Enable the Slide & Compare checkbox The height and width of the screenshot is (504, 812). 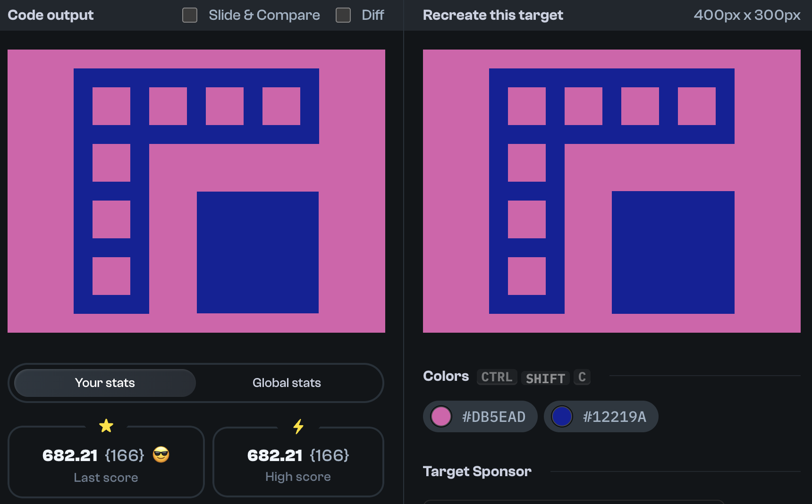(x=189, y=15)
